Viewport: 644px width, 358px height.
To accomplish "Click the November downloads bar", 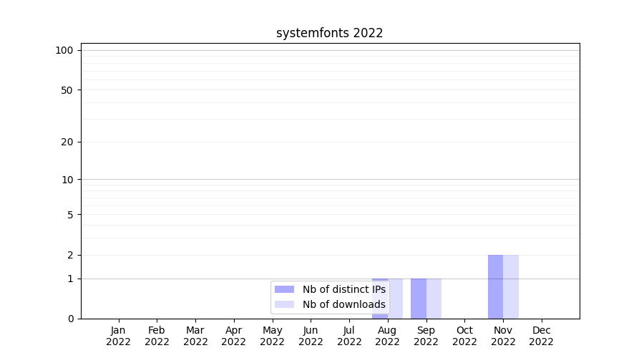I will point(511,286).
